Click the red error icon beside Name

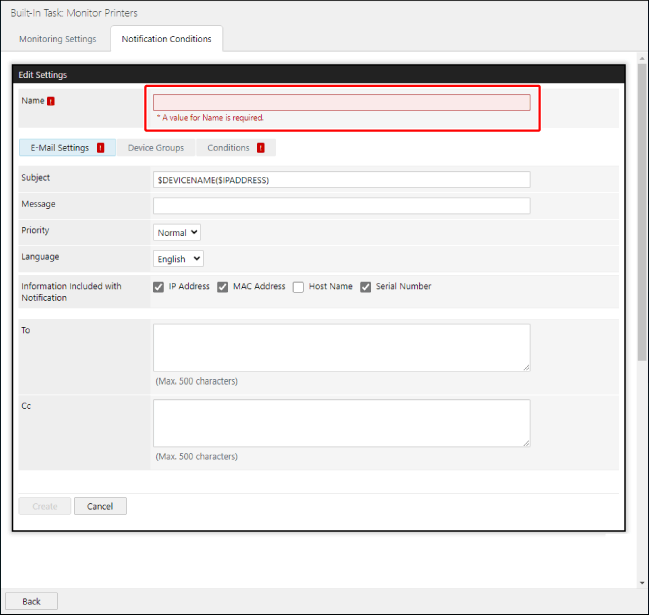[51, 101]
